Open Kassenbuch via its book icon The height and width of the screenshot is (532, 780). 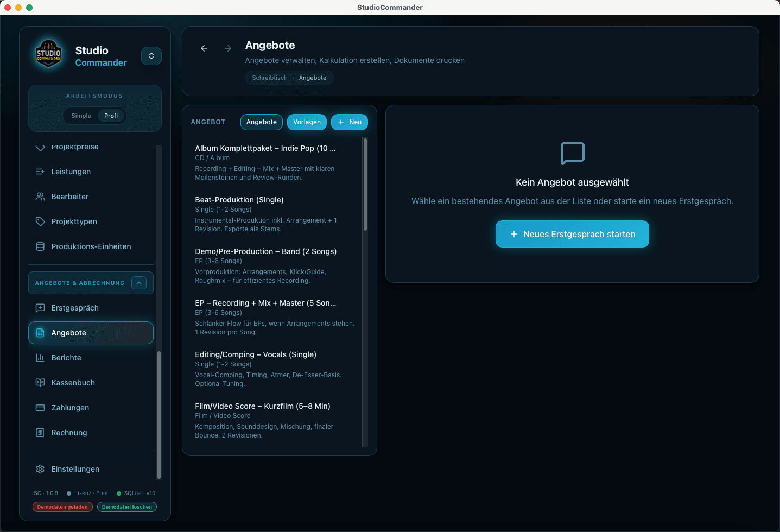40,383
